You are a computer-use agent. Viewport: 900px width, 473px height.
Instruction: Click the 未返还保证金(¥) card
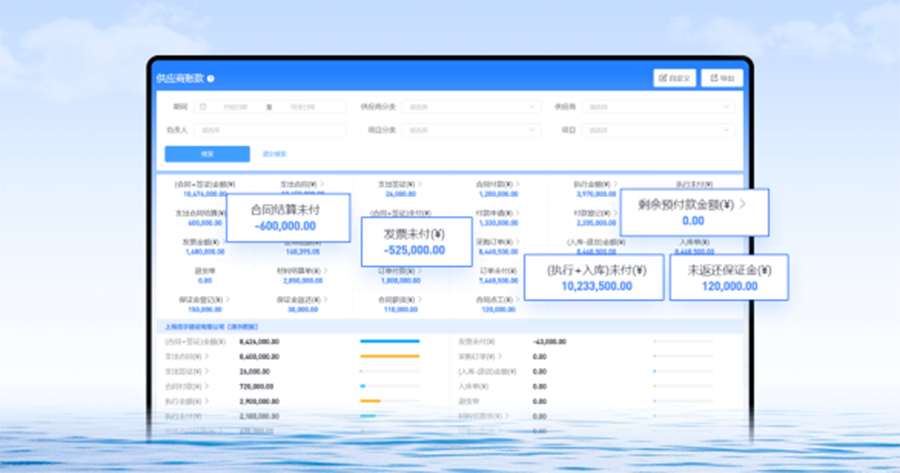coord(728,277)
